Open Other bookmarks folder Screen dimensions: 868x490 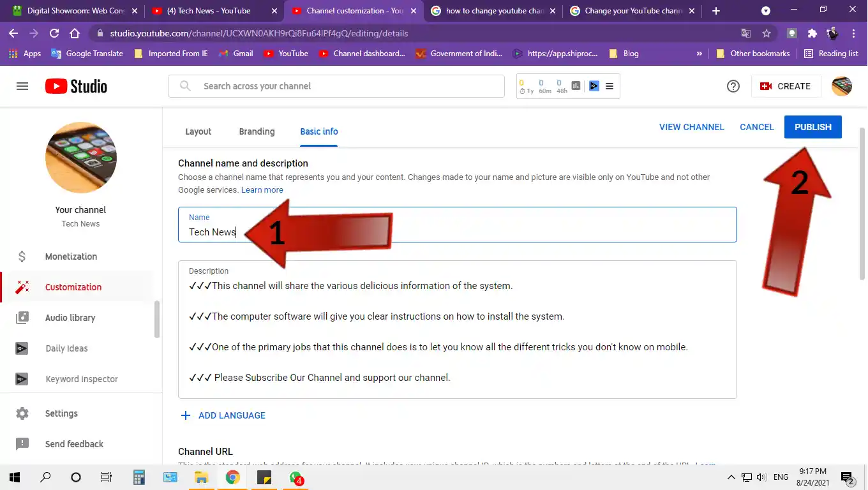point(753,54)
